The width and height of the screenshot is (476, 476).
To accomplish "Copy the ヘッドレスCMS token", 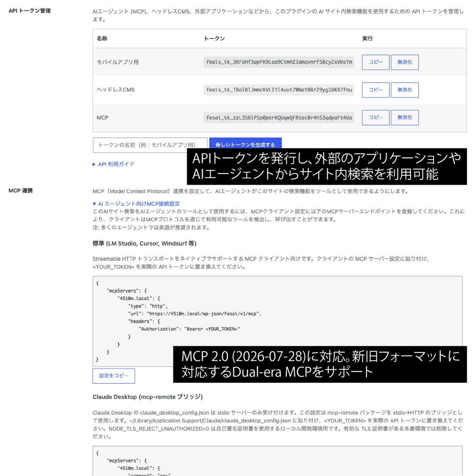I will click(376, 90).
